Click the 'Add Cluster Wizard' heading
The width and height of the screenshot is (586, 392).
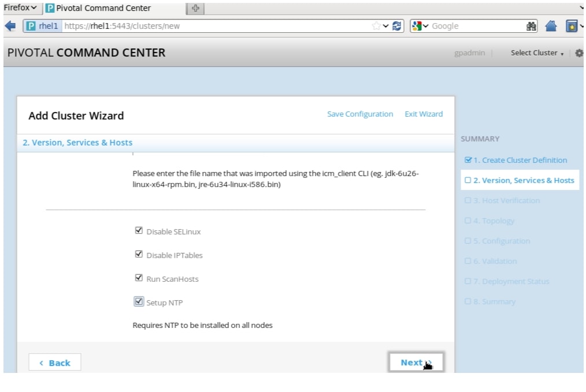coord(76,115)
